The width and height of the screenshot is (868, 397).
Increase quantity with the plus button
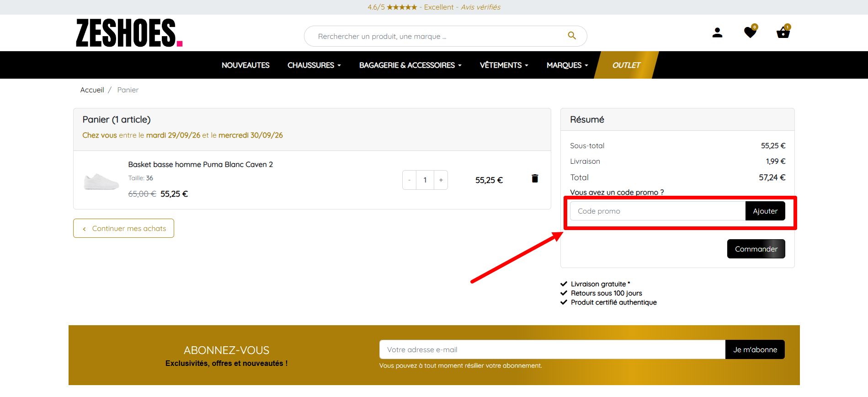[x=441, y=180]
